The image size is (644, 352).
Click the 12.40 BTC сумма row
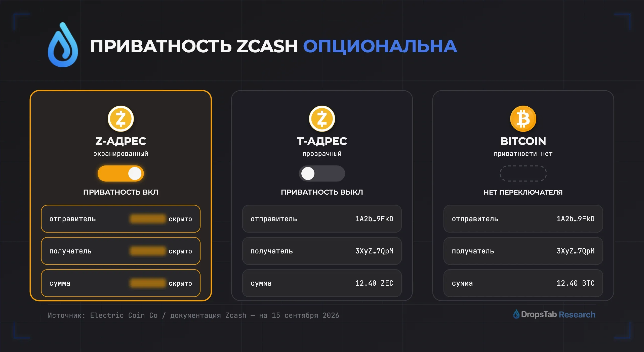[523, 283]
